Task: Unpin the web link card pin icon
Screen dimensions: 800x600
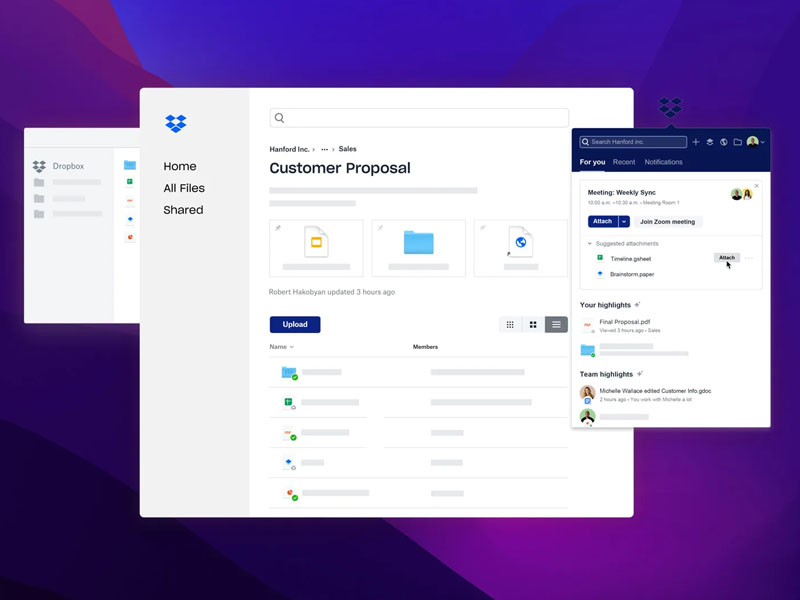Action: pos(482,228)
